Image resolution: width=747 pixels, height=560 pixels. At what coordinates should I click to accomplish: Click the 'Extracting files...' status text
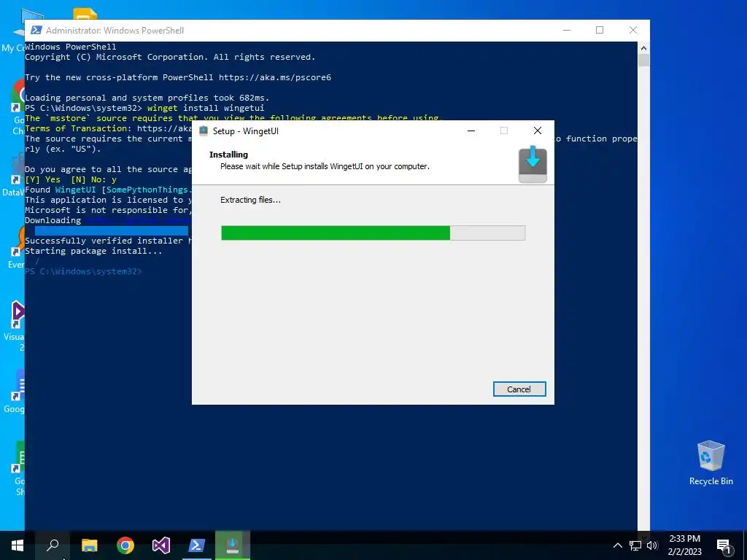click(251, 200)
